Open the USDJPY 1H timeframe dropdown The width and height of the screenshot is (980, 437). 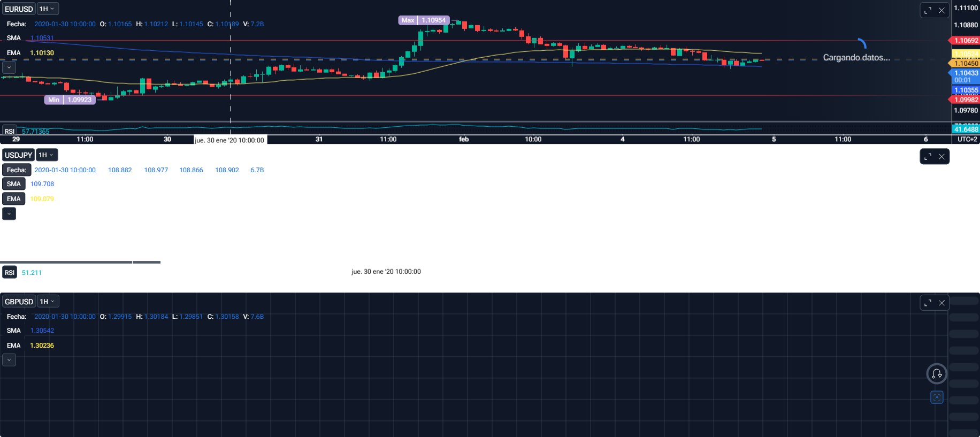pos(47,155)
